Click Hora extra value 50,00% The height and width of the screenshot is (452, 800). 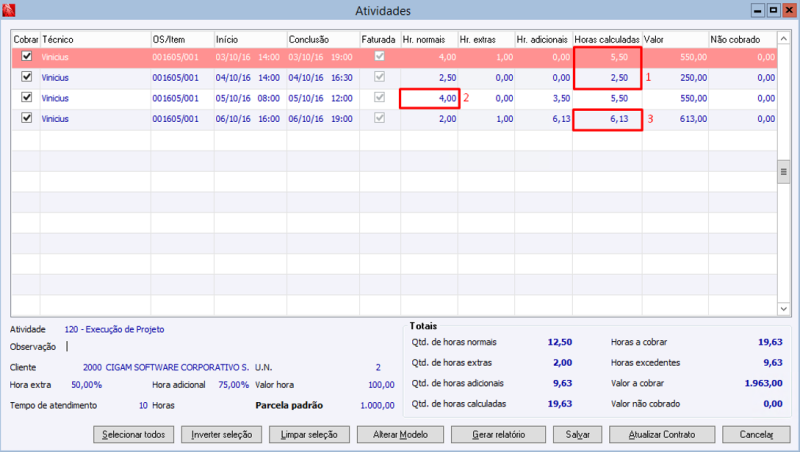tap(86, 385)
